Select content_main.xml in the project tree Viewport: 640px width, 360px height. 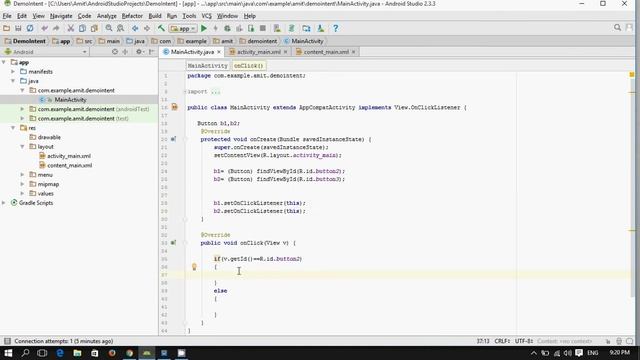coord(69,165)
